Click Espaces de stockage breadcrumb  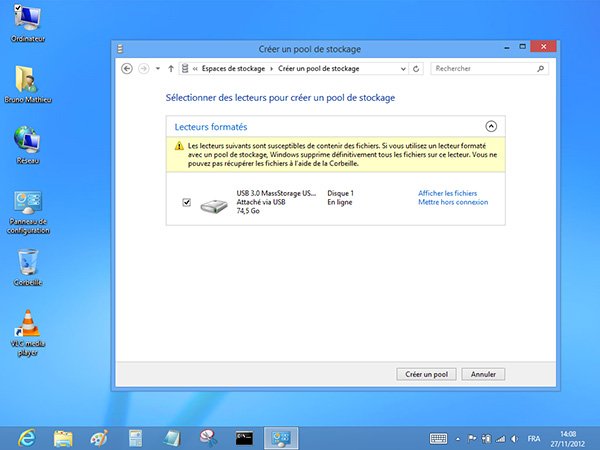[x=233, y=69]
